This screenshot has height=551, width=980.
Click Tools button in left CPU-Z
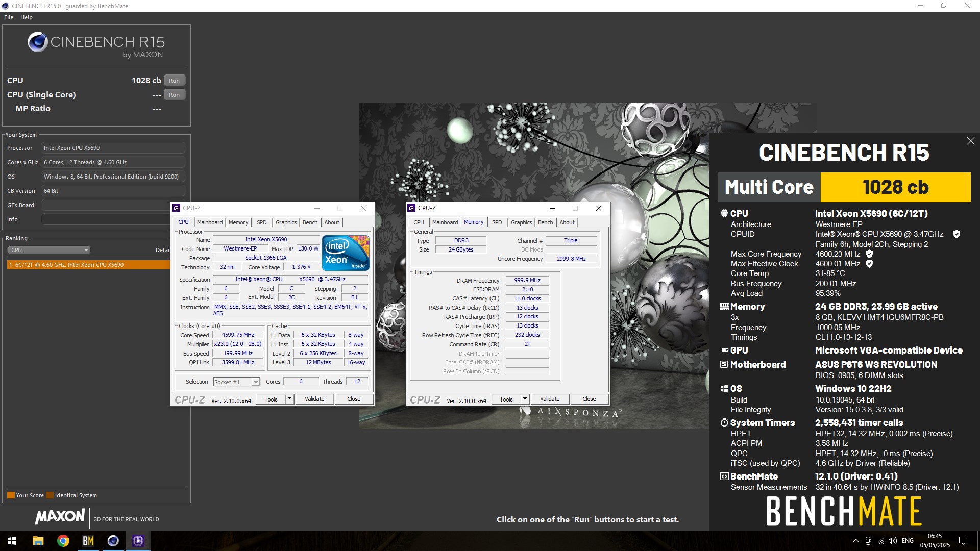pyautogui.click(x=271, y=399)
